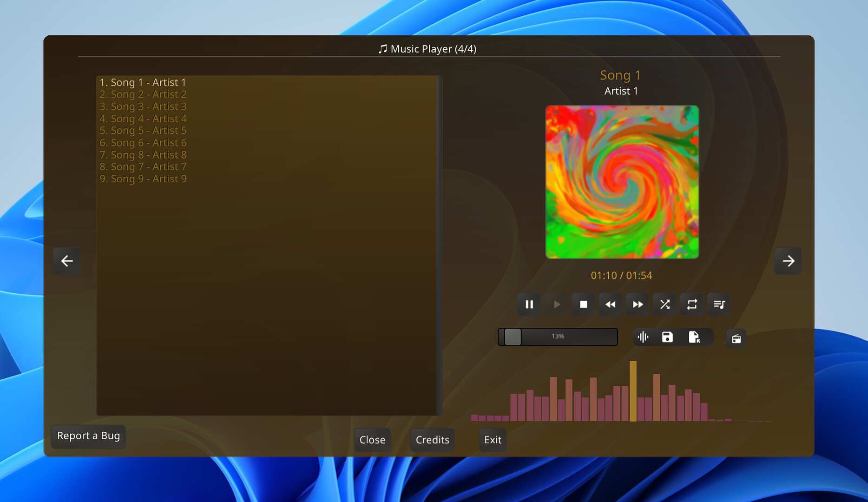Image resolution: width=868 pixels, height=502 pixels.
Task: Open the playlist queue icon
Action: coord(719,304)
